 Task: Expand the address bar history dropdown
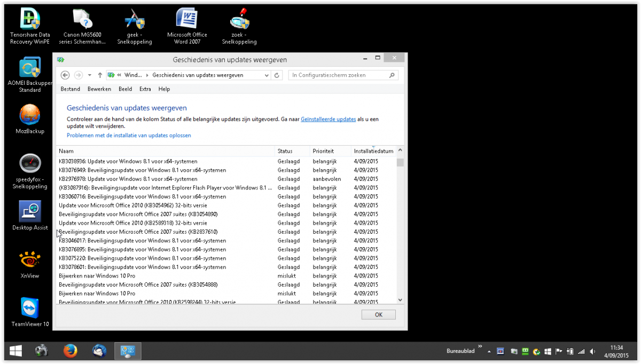click(x=267, y=75)
